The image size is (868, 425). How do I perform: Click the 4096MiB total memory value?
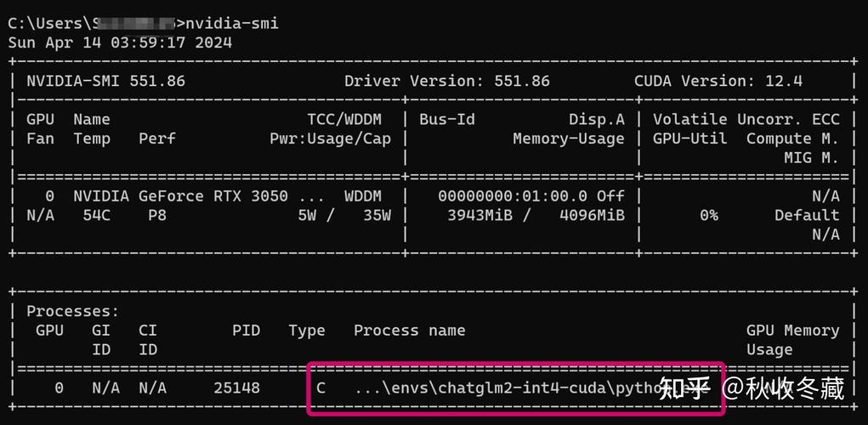592,216
